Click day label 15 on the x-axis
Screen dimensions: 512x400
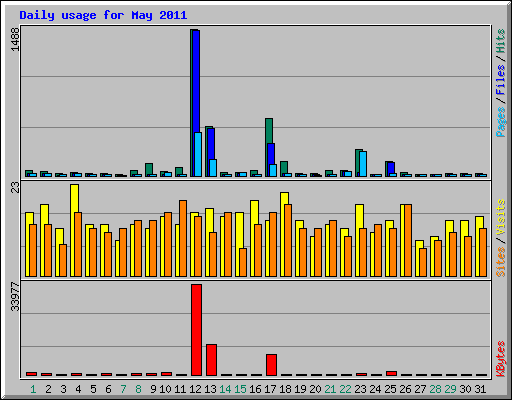pyautogui.click(x=240, y=389)
